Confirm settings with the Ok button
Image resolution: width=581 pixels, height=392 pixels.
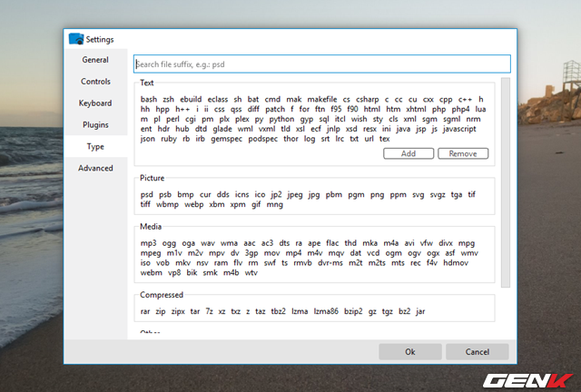(x=410, y=351)
